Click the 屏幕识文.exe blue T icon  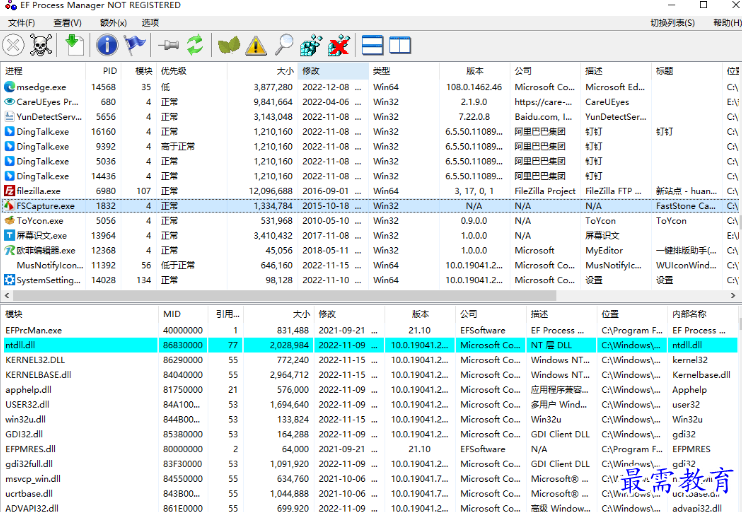[9, 236]
